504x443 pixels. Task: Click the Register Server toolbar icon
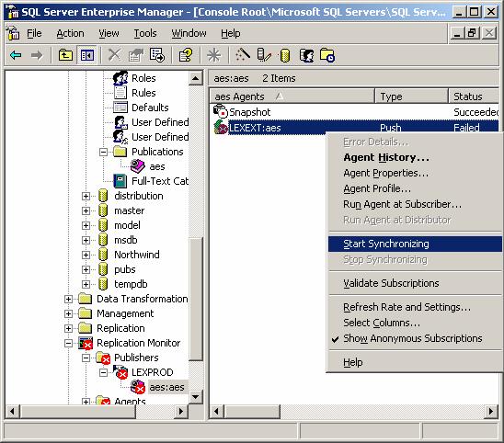(x=264, y=55)
